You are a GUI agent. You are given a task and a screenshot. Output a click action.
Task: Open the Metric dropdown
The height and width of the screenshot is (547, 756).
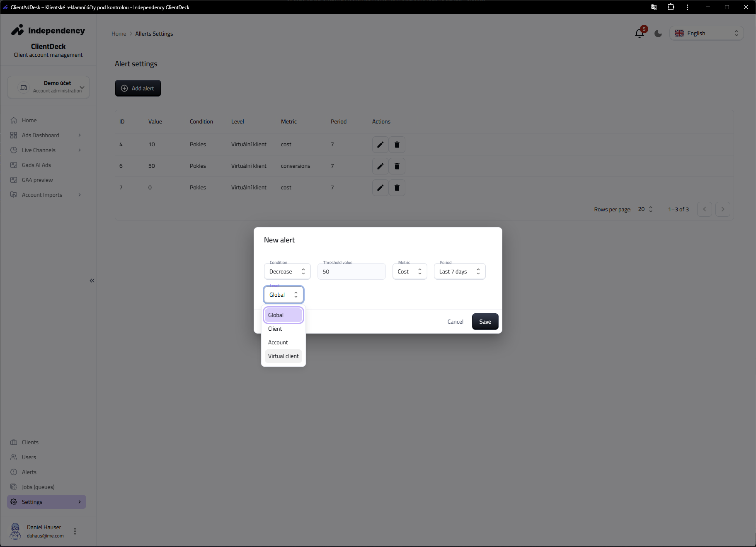[409, 272]
